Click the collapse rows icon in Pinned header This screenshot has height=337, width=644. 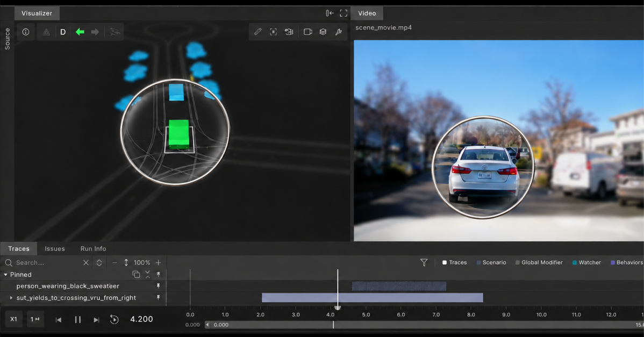point(147,274)
